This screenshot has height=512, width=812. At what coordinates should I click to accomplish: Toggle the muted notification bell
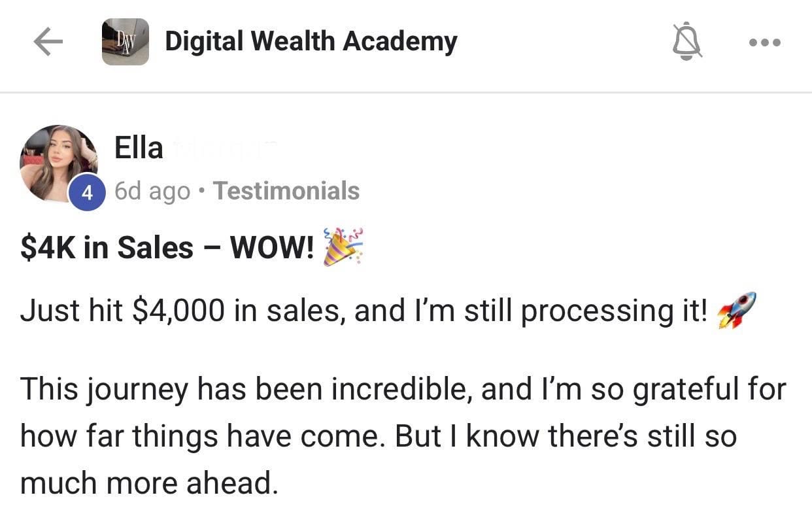686,43
